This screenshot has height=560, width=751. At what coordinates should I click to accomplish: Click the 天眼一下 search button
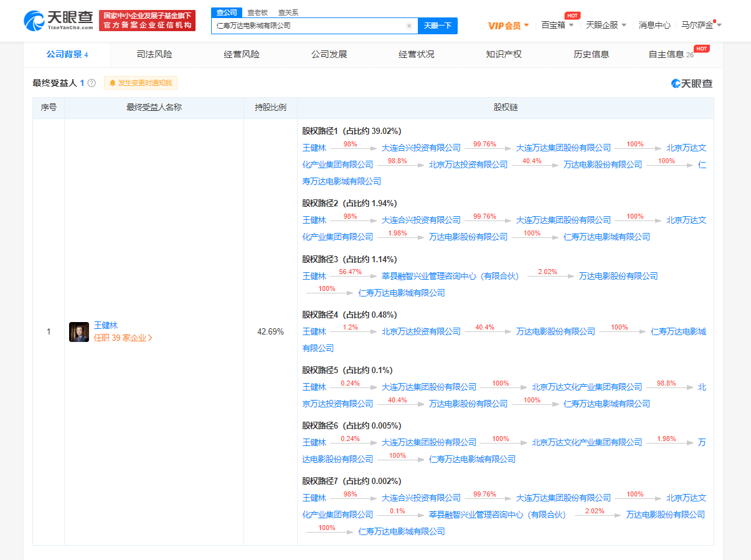click(x=438, y=26)
